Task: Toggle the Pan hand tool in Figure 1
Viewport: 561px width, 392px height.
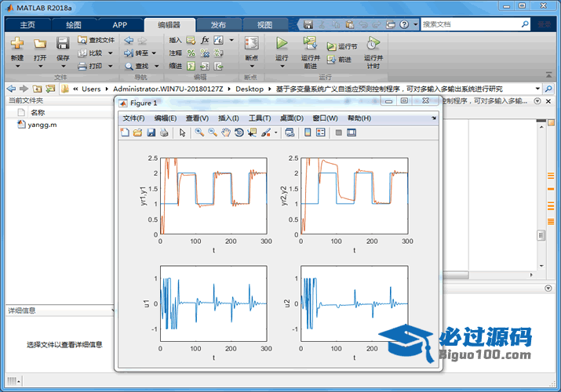Action: [x=226, y=132]
